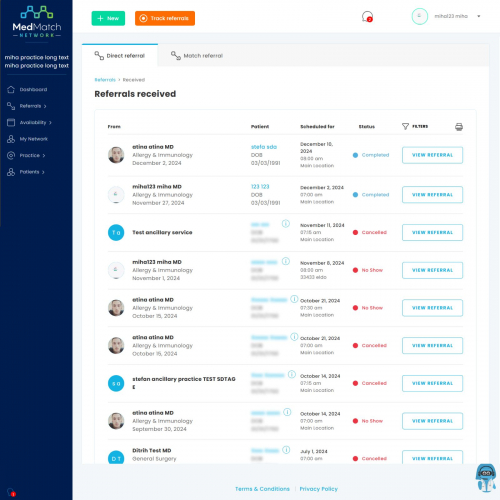The width and height of the screenshot is (500, 500).
Task: Click the Patients sidebar icon
Action: (x=11, y=172)
